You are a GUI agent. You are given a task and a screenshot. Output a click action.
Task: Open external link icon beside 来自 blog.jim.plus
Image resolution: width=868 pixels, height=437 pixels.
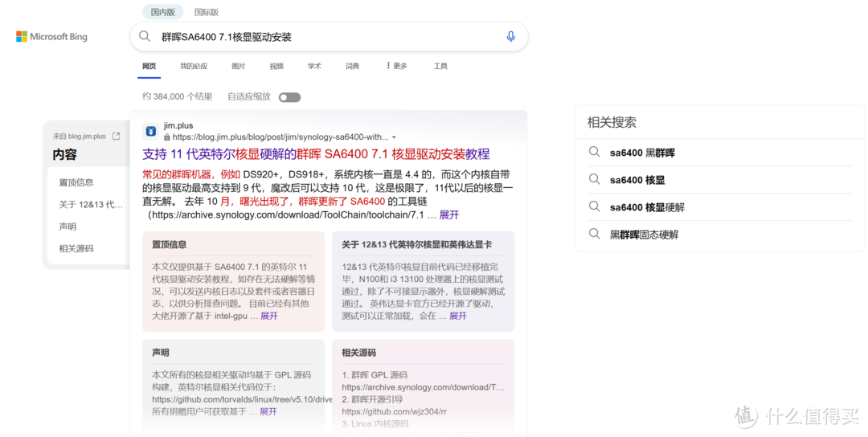point(117,136)
